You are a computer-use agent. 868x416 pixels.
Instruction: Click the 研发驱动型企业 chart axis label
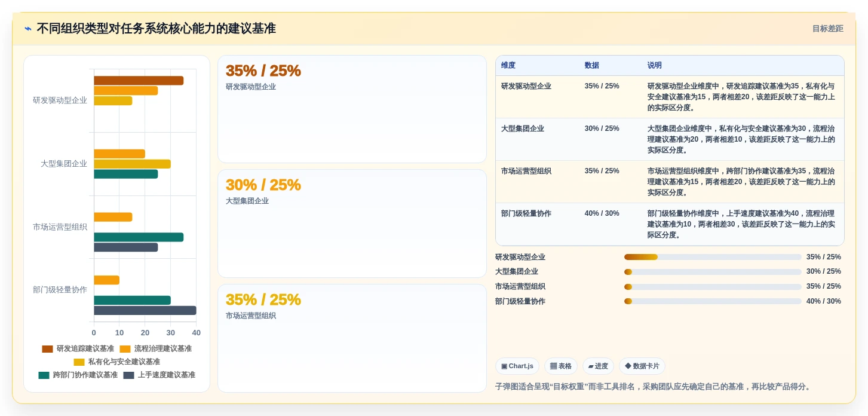(60, 100)
